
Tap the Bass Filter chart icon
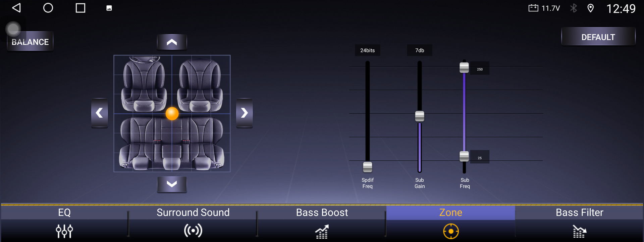pyautogui.click(x=579, y=232)
